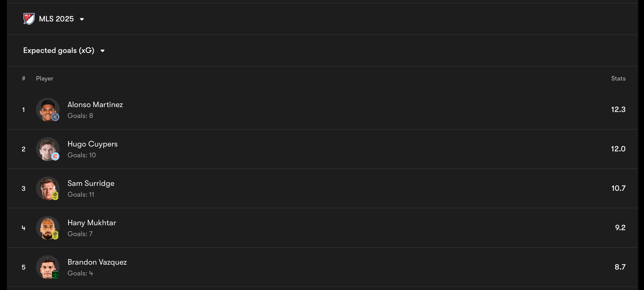Viewport: 644px width, 290px height.
Task: Open Hany Mukhtar's avatar image
Action: (x=48, y=228)
